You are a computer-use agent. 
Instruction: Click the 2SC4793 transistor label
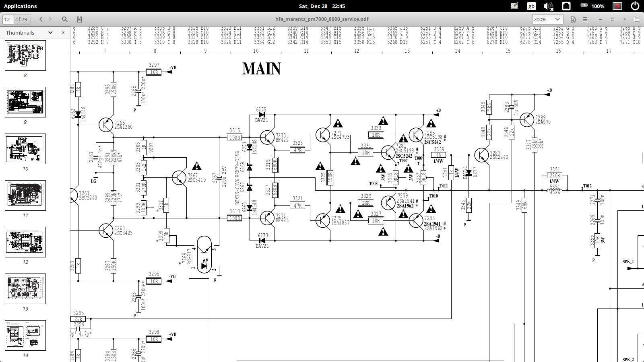click(x=341, y=137)
